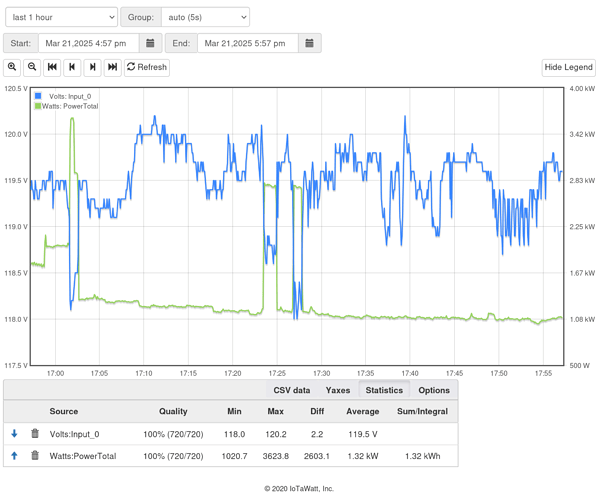Viewport: 600px width, 500px height.
Task: Click the Volts row '100% (720/720)' quality
Action: pos(173,434)
